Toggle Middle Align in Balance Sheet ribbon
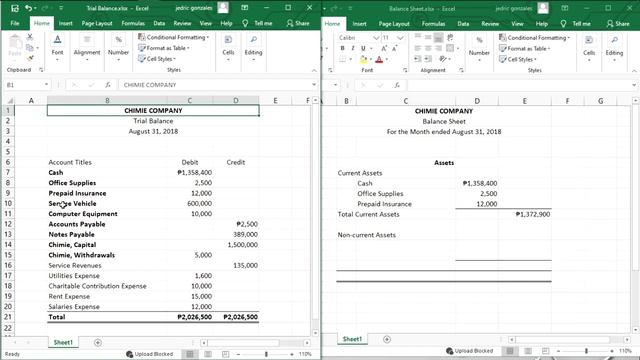Screen dimensions: 640x360 428,38
